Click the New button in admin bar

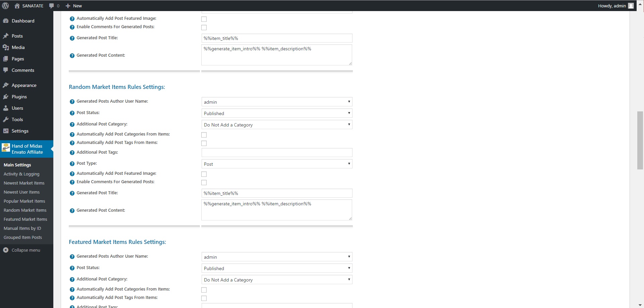pos(74,6)
